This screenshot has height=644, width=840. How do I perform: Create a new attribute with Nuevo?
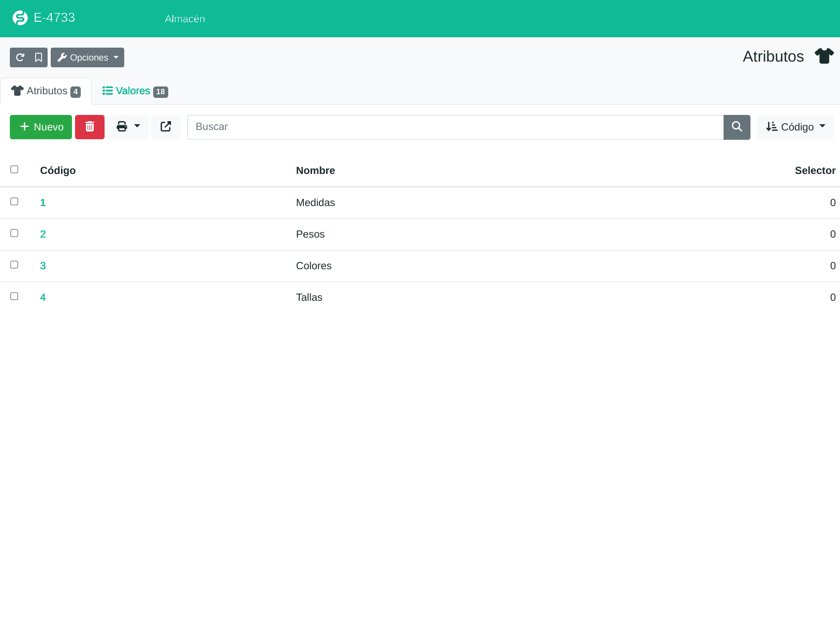(41, 127)
